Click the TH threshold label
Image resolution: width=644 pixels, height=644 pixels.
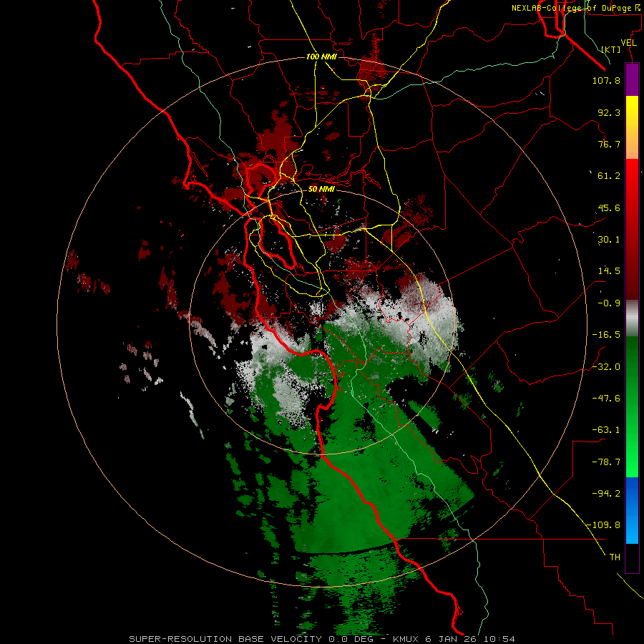pos(615,557)
